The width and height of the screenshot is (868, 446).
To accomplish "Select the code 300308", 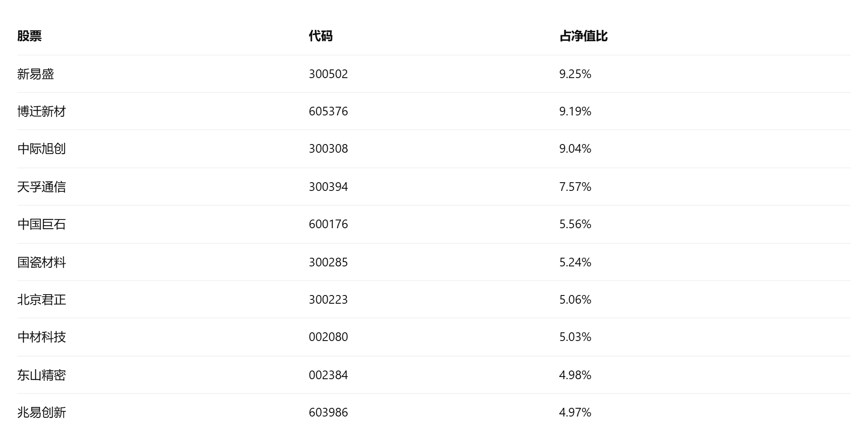I will [x=329, y=149].
